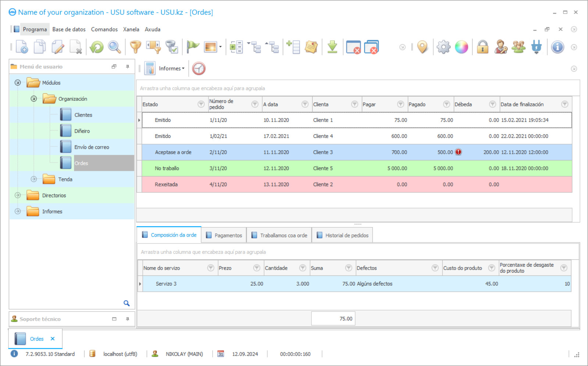Expand the Informes tree node in sidebar

18,211
